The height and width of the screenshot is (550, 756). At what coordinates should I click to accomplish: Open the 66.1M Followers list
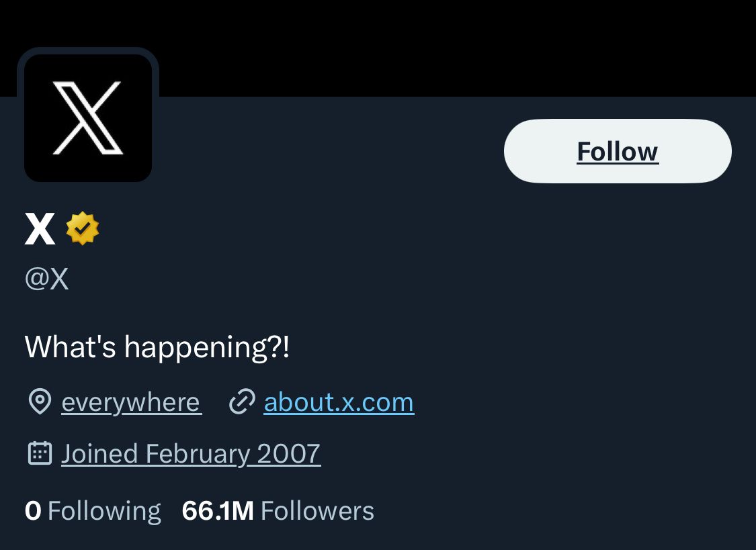coord(277,510)
